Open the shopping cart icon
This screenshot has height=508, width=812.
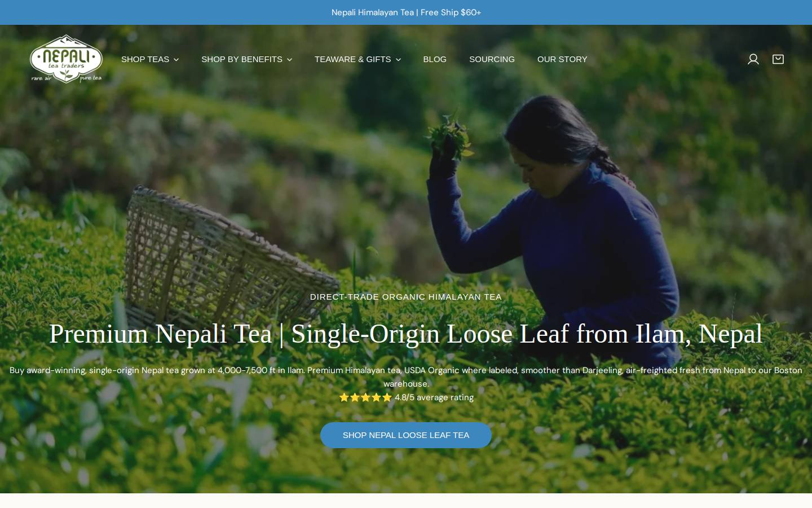point(778,59)
